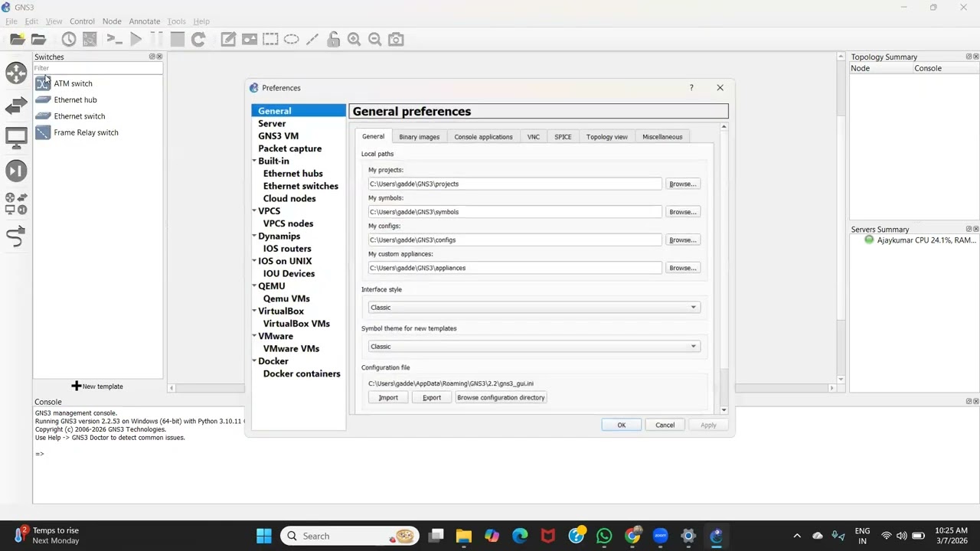Toggle lock items padlock icon
This screenshot has width=980, height=551.
pos(333,39)
